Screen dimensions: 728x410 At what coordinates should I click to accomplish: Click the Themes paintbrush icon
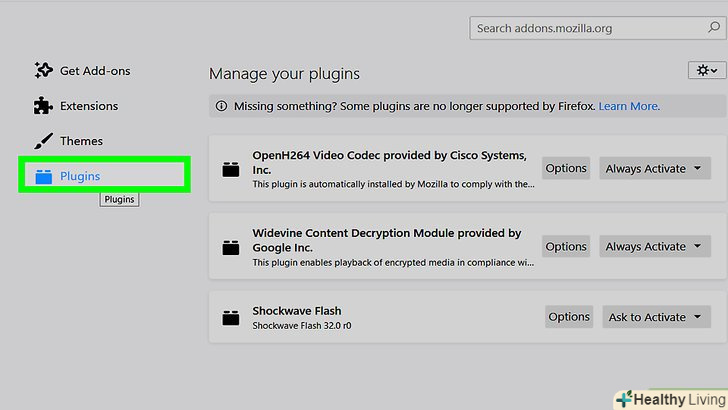coord(43,141)
